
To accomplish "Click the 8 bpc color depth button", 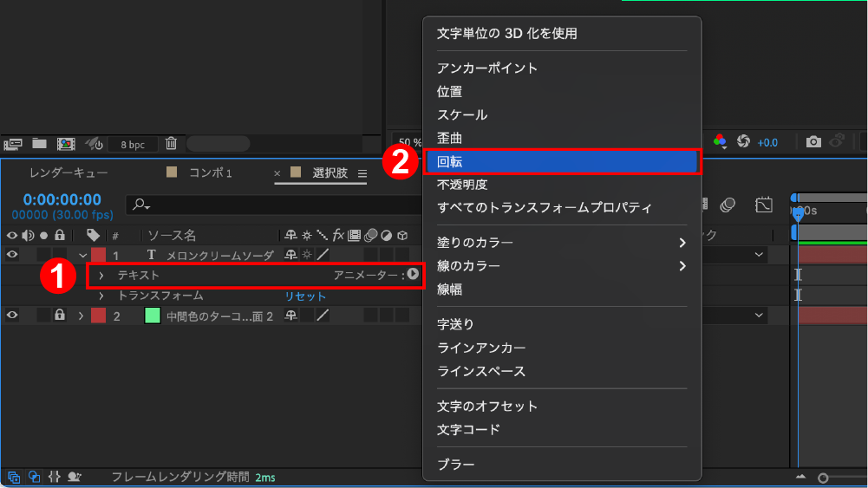I will (133, 145).
